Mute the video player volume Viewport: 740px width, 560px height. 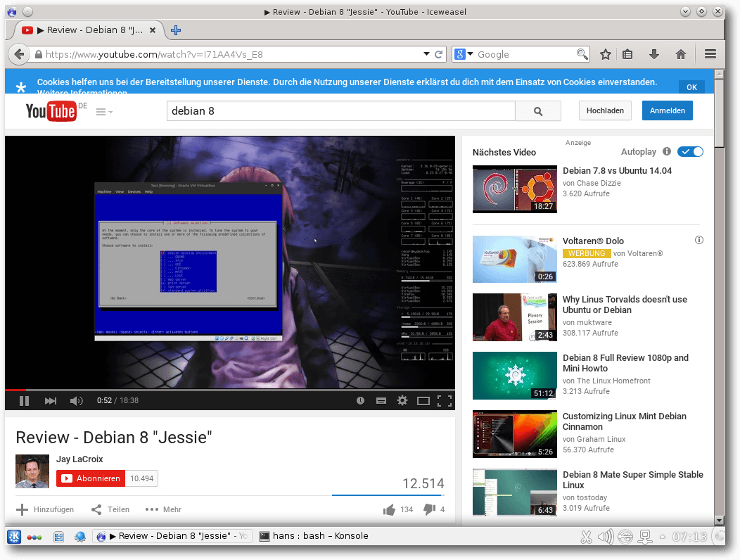click(76, 401)
